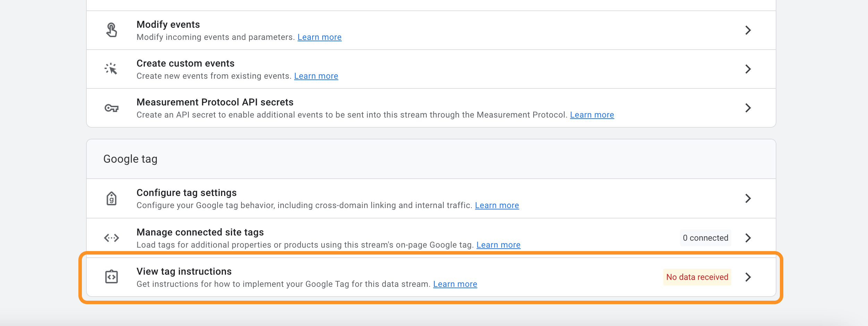Click the View tag instructions code icon

point(111,277)
